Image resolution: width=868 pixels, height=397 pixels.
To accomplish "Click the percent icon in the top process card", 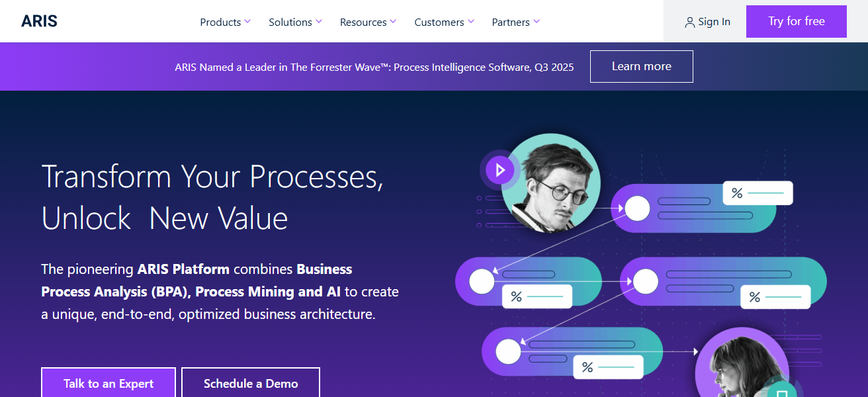I will pyautogui.click(x=737, y=193).
